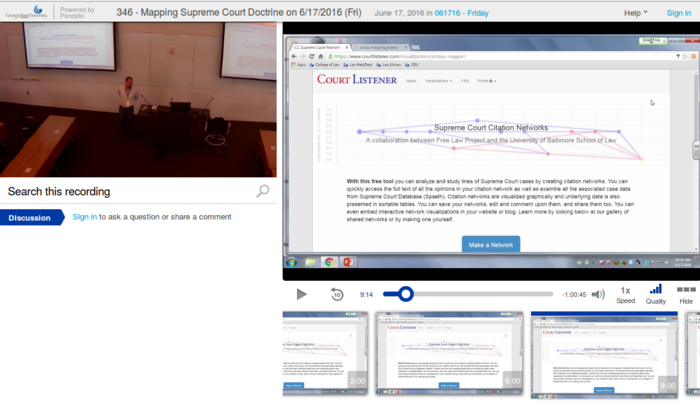Jump to the 3:00 thumbnail
Viewport: 700px width, 404px height.
[x=325, y=355]
